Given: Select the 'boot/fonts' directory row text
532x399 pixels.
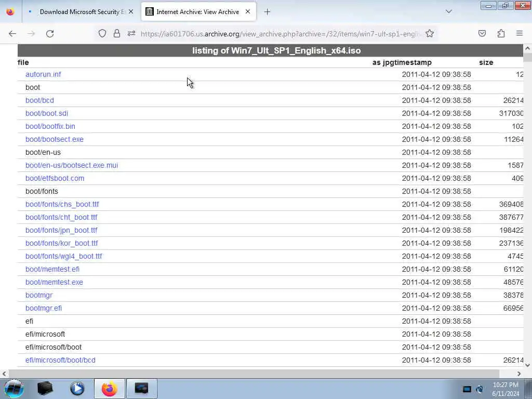Looking at the screenshot, I should tap(42, 191).
